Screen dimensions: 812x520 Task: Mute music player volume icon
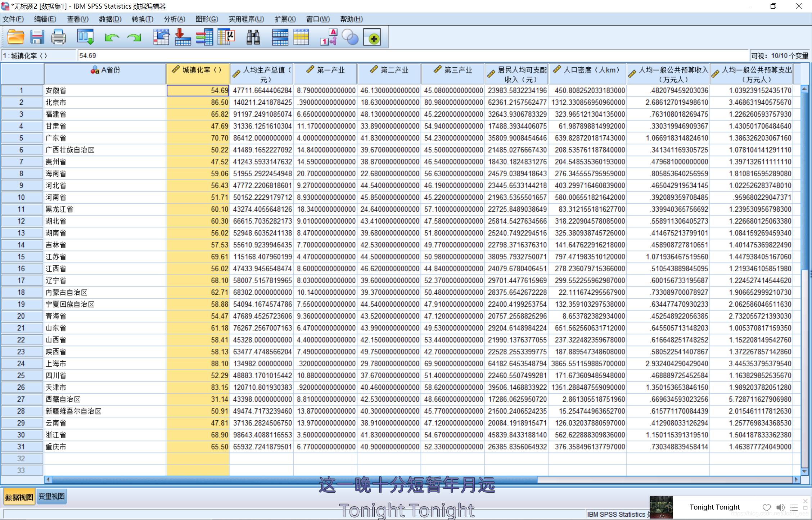point(780,507)
